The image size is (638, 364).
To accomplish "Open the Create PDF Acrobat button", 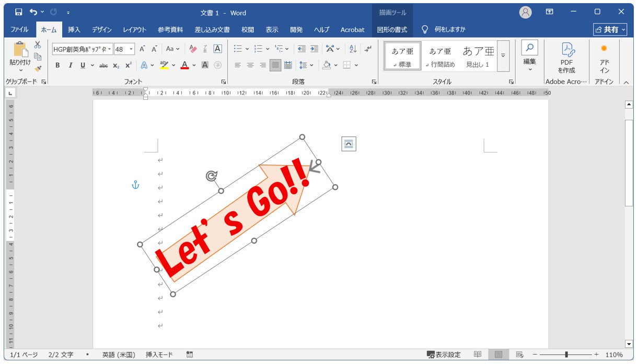I will (566, 57).
